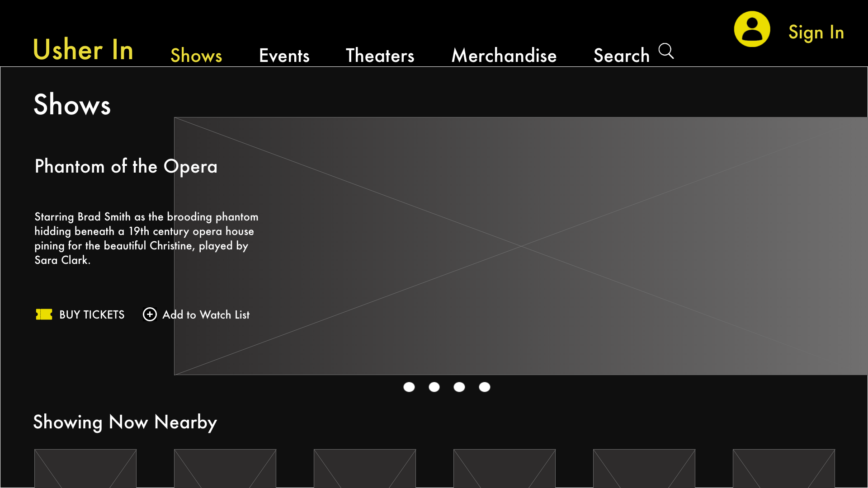Click the Shows page heading

point(72,105)
